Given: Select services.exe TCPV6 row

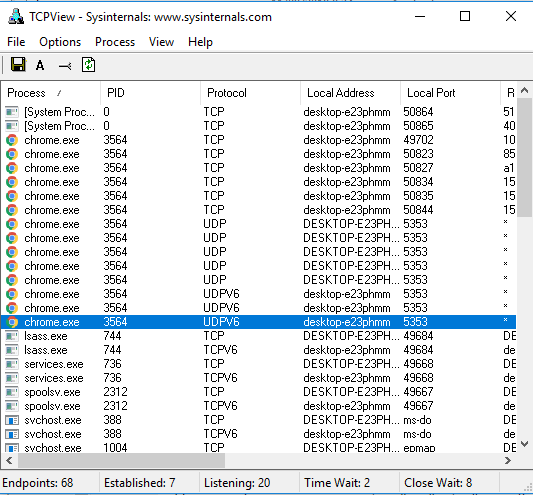Looking at the screenshot, I should click(258, 378).
